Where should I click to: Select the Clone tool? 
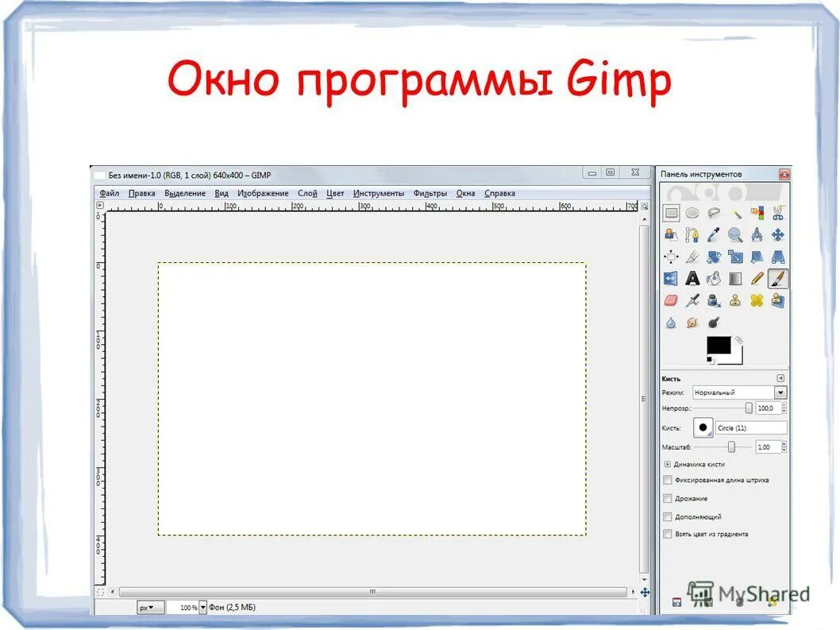(x=735, y=301)
